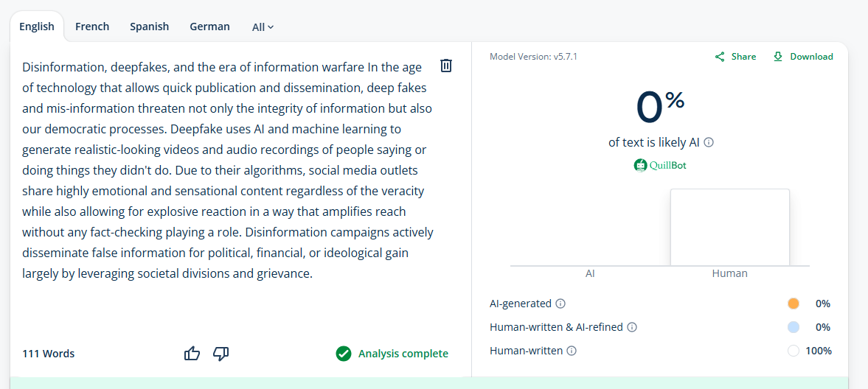
Task: Open the All languages dropdown
Action: [x=263, y=27]
